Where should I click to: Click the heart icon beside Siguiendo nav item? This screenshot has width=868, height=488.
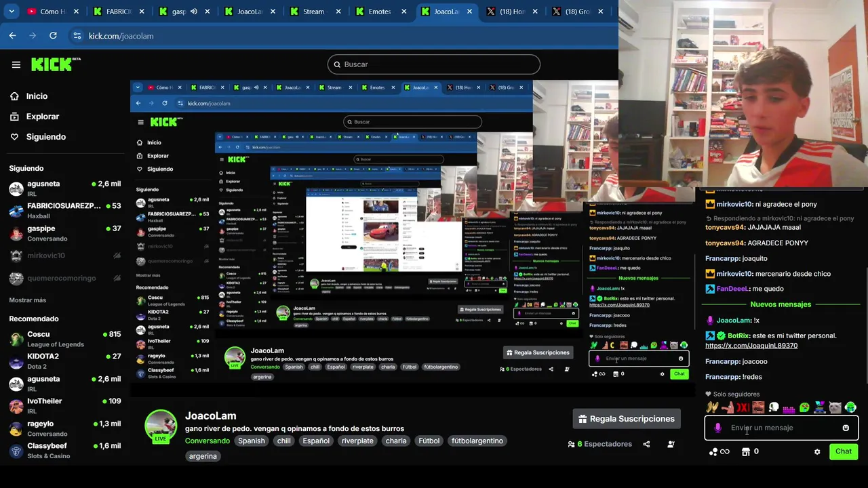(x=14, y=137)
